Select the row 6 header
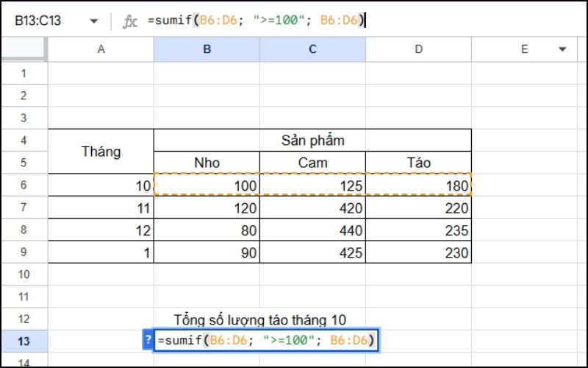The image size is (588, 368). (x=24, y=185)
